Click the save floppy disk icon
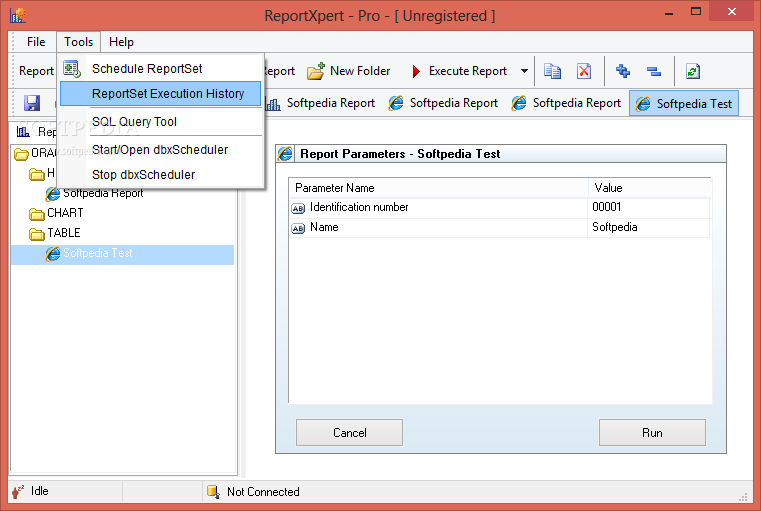761x511 pixels. pyautogui.click(x=32, y=103)
